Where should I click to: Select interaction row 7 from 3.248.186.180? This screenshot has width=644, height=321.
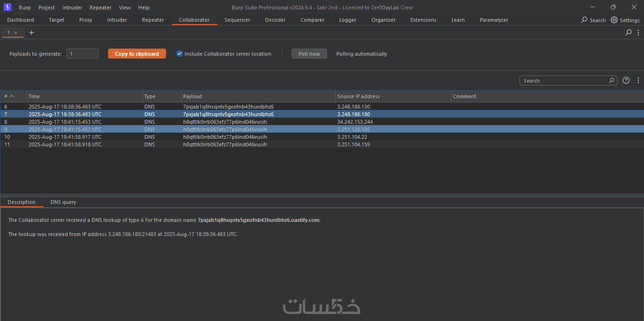pyautogui.click(x=322, y=114)
